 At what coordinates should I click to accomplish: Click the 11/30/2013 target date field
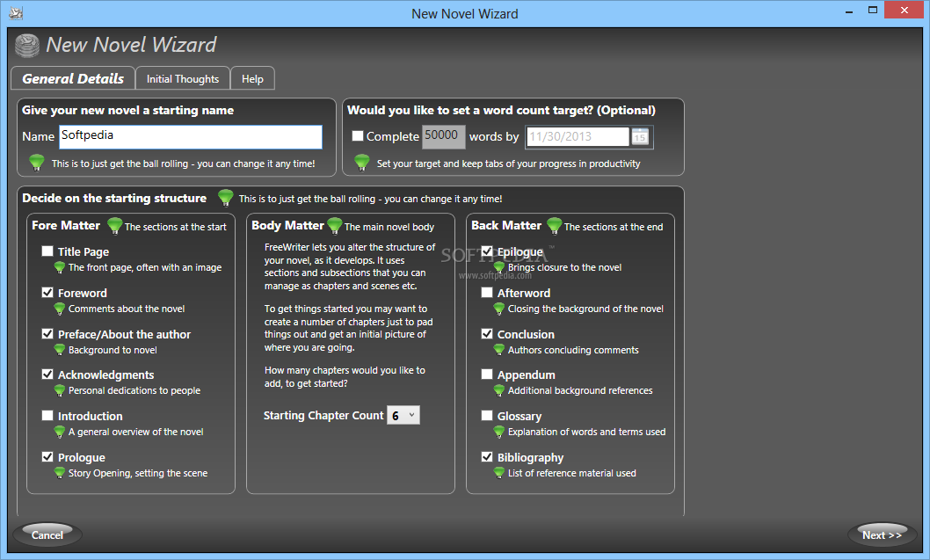tap(578, 136)
